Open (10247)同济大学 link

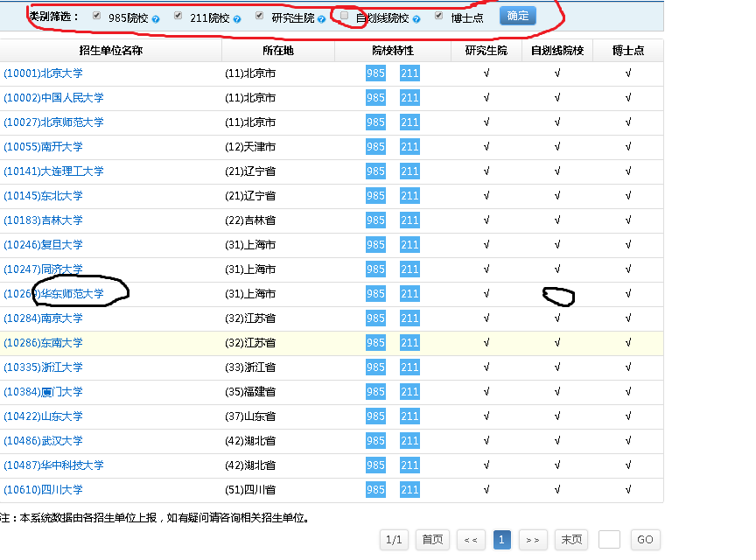pyautogui.click(x=43, y=269)
